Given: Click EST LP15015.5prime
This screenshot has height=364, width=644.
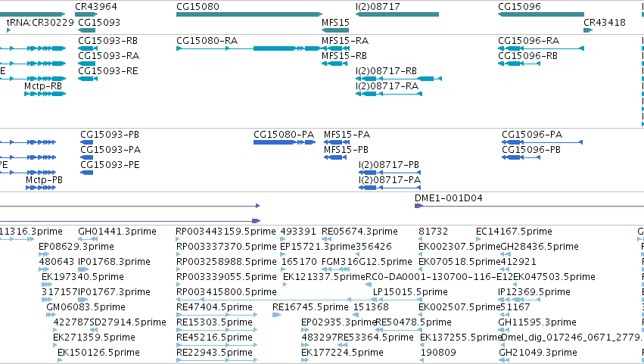Looking at the screenshot, I should pos(410,292).
